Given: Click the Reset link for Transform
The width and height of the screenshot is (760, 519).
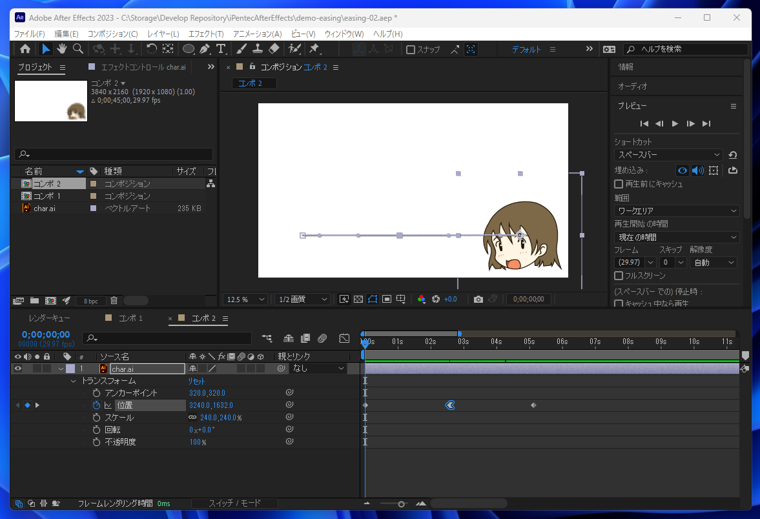Looking at the screenshot, I should [x=196, y=381].
